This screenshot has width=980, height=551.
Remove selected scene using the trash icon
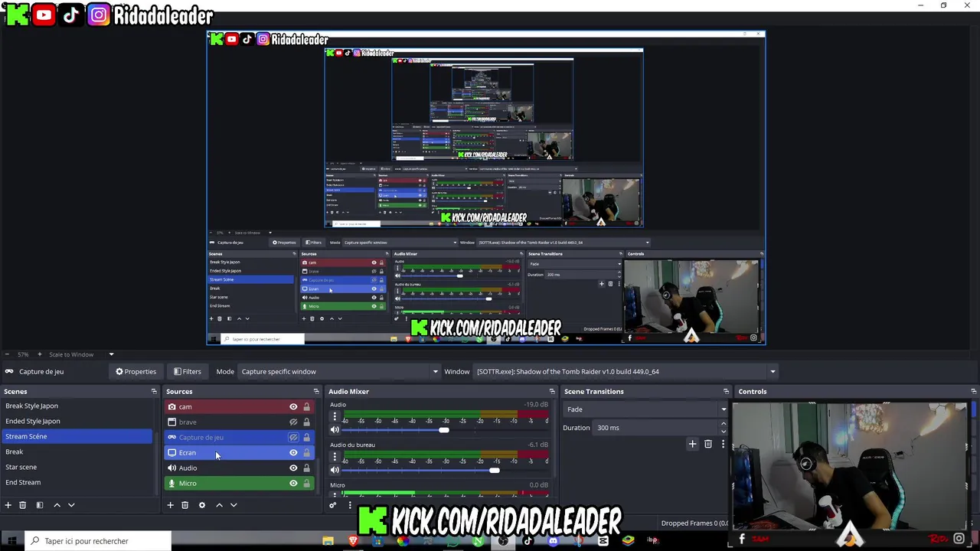(x=23, y=505)
